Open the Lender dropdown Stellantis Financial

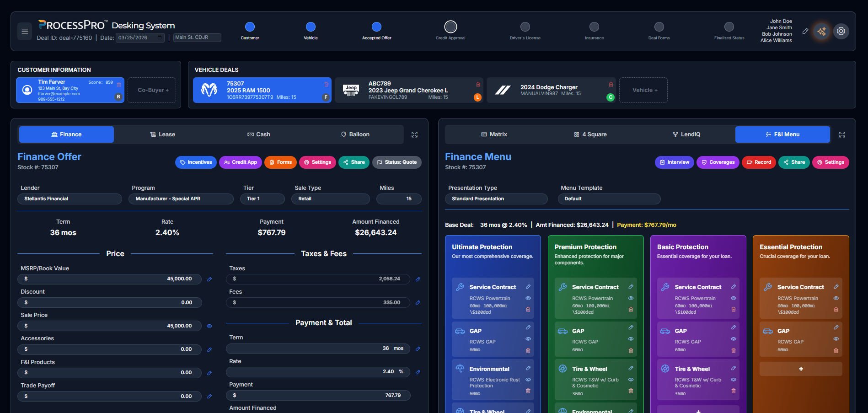(70, 199)
